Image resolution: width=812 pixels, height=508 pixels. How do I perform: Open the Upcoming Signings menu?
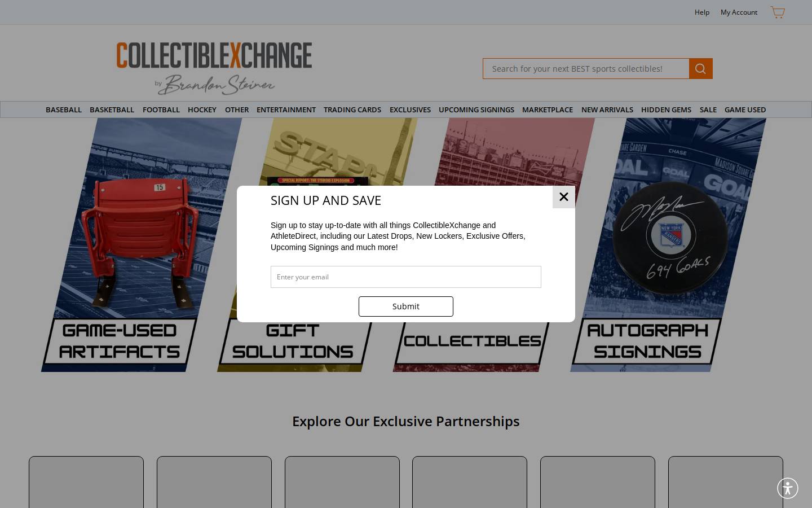(x=476, y=110)
